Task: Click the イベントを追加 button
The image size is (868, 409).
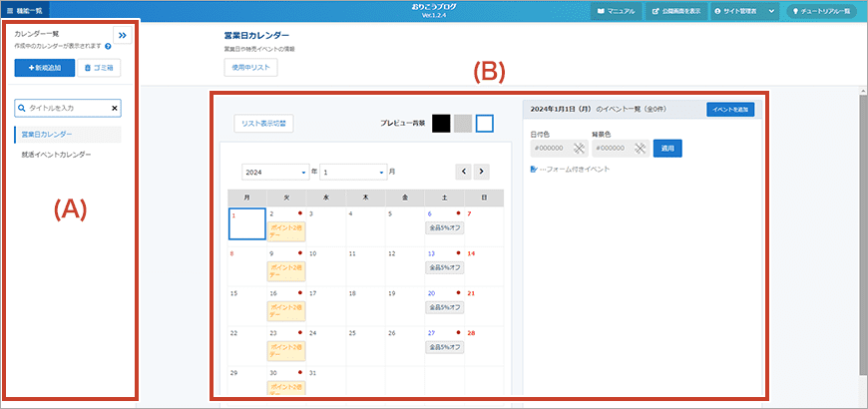Action: coord(730,110)
